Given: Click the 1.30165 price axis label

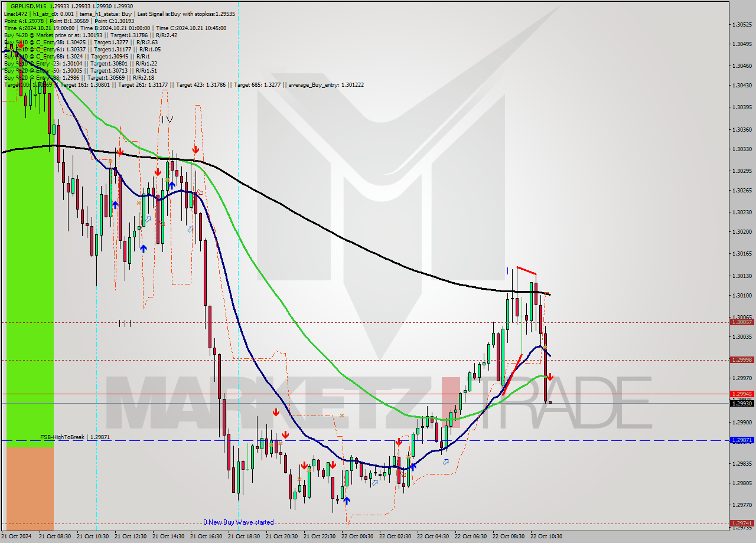Looking at the screenshot, I should coord(742,253).
